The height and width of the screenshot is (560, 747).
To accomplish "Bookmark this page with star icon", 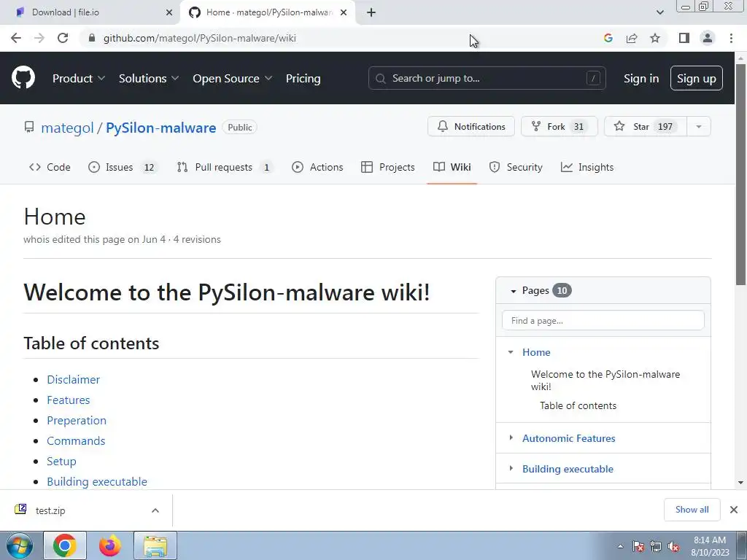I will click(x=655, y=38).
